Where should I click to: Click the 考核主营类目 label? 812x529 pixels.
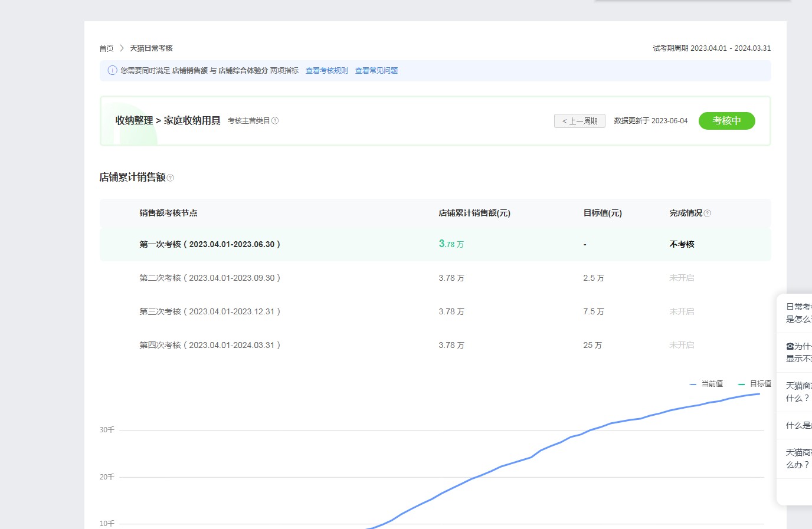tap(249, 121)
